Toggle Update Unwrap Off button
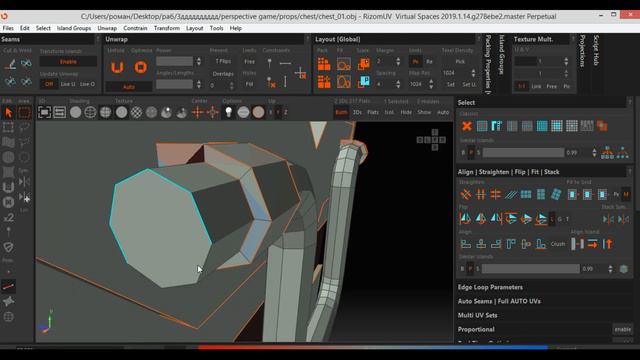 click(49, 84)
